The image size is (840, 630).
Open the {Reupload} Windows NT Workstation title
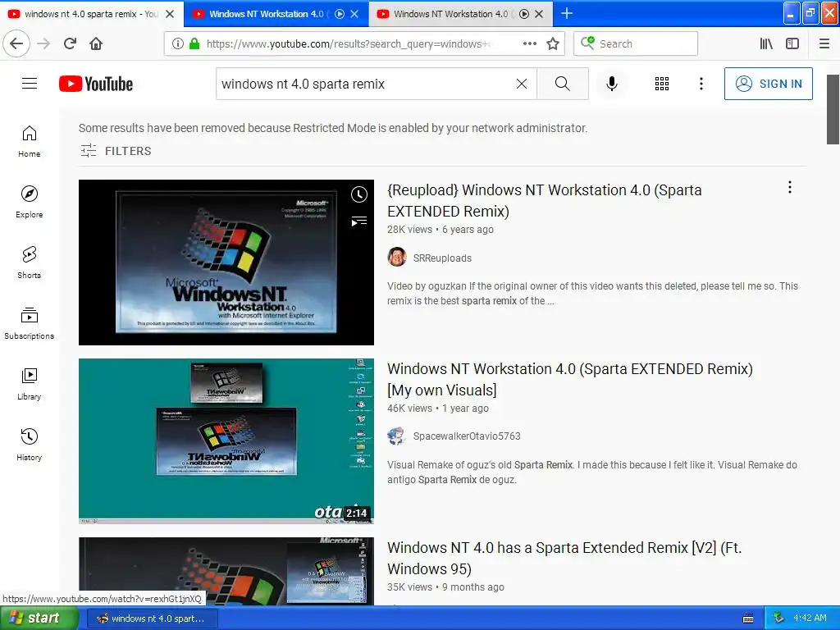(545, 200)
